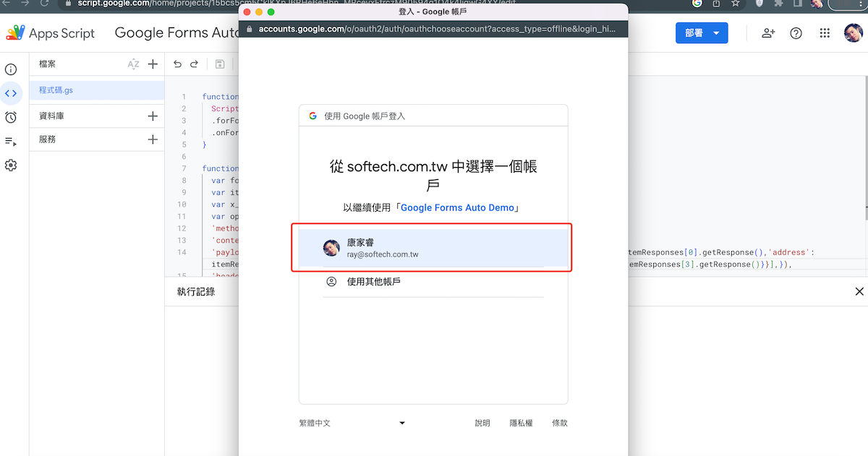
Task: Add a library with the 資料庫 plus icon
Action: [153, 116]
